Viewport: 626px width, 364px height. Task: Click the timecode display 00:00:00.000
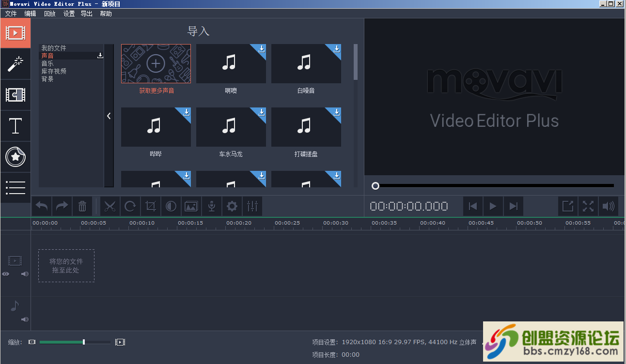tap(409, 206)
